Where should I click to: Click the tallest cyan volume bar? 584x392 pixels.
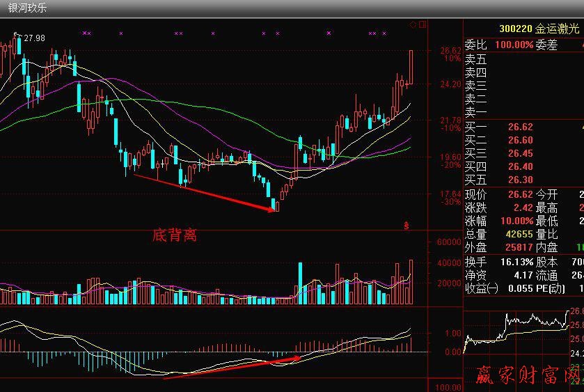(x=300, y=283)
